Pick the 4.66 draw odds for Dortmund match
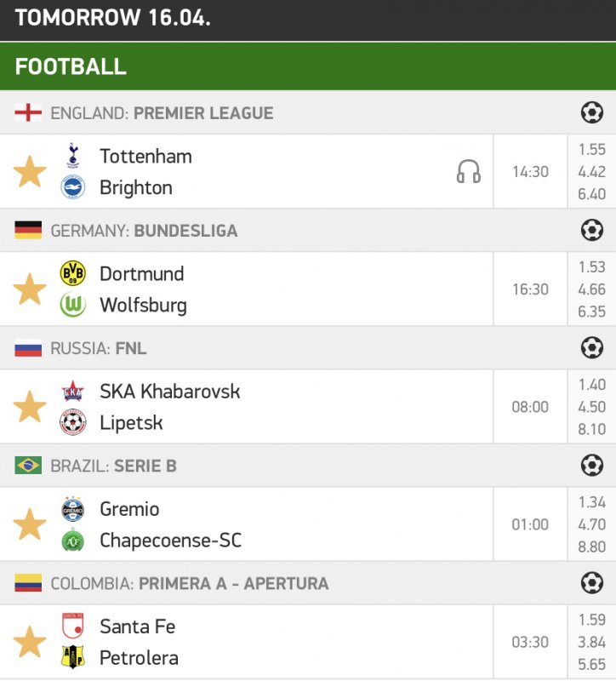Image resolution: width=616 pixels, height=681 pixels. tap(591, 289)
